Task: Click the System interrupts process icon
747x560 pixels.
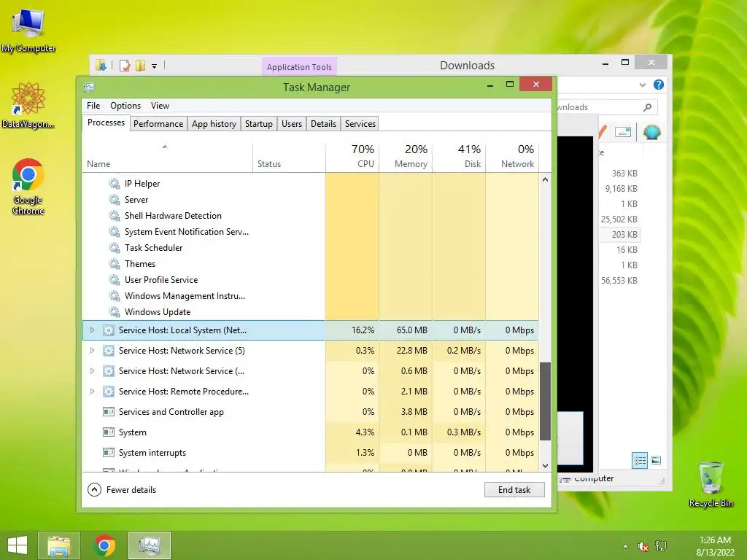Action: click(109, 452)
